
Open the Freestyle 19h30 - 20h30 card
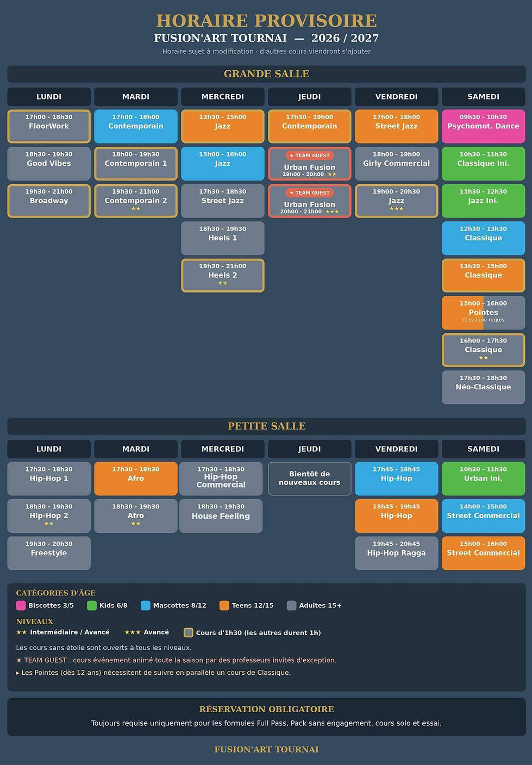tap(49, 553)
